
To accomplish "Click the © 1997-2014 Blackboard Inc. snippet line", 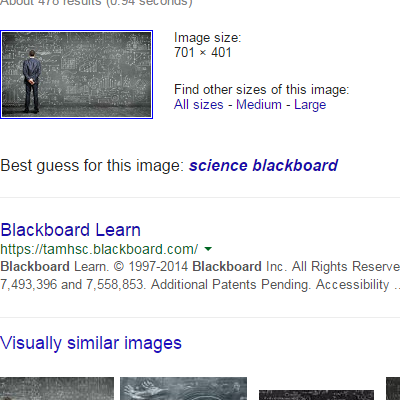I will [x=200, y=267].
